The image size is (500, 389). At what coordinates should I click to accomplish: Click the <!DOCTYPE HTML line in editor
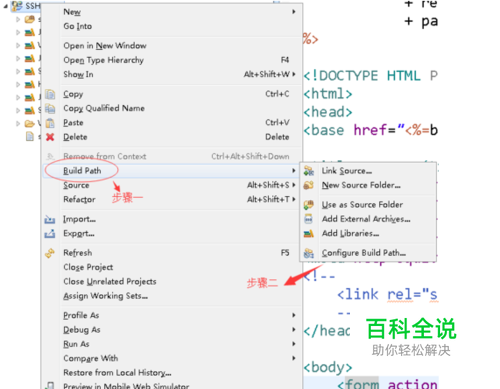tap(370, 76)
